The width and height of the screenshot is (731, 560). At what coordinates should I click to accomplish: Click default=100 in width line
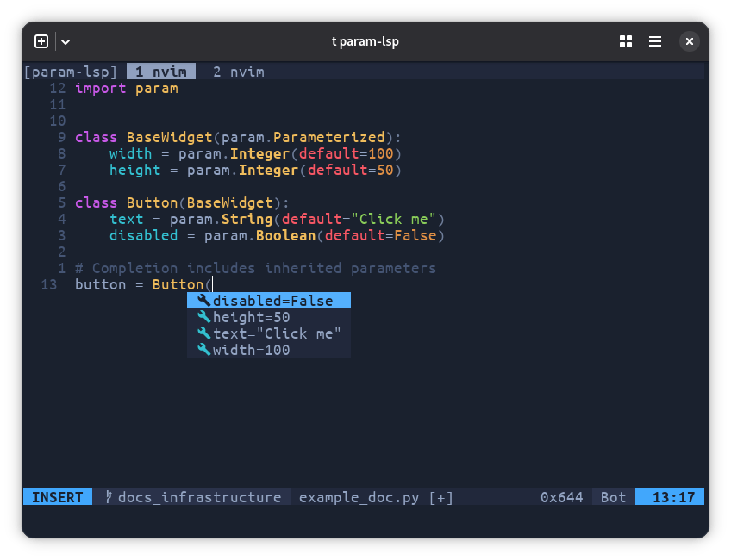[x=346, y=153]
